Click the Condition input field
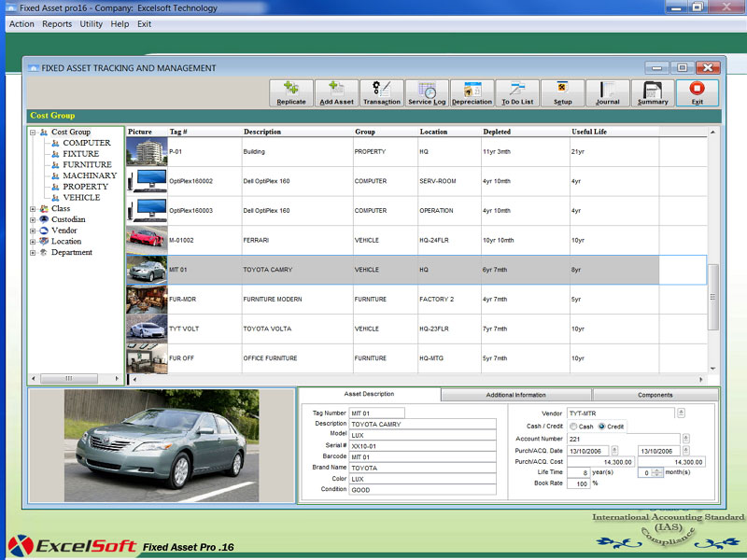Viewport: 747px width, 560px height. (423, 490)
